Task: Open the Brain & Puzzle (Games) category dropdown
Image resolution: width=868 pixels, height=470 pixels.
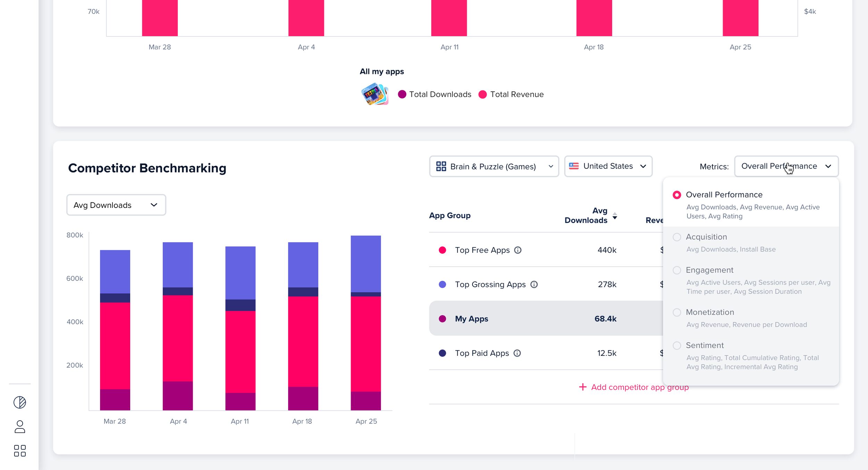Action: pyautogui.click(x=494, y=166)
